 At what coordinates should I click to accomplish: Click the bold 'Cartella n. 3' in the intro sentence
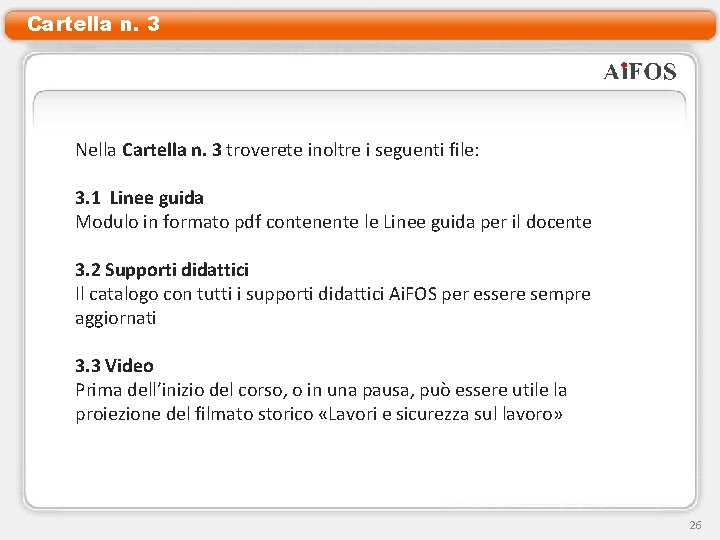(172, 150)
